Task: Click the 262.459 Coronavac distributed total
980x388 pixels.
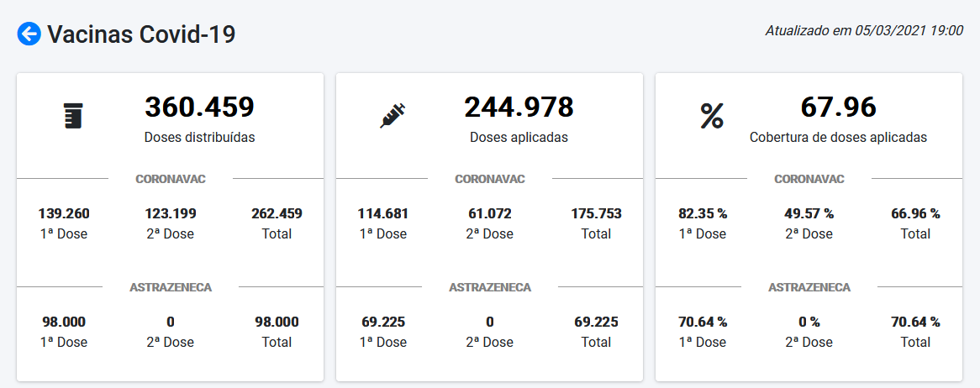Action: (x=277, y=213)
